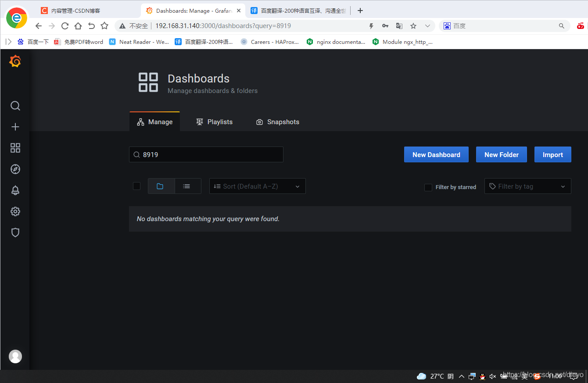The width and height of the screenshot is (588, 383).
Task: Focus the dashboard search field containing 8919
Action: [x=206, y=154]
